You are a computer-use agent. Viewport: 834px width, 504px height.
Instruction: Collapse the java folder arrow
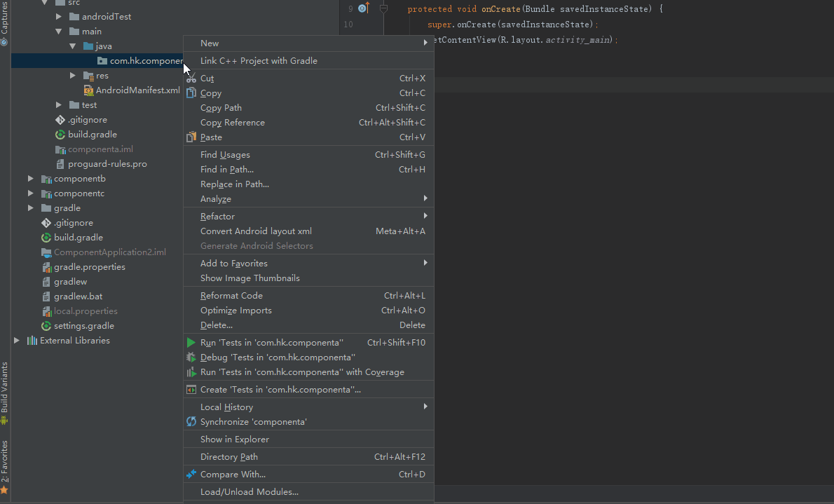[72, 46]
